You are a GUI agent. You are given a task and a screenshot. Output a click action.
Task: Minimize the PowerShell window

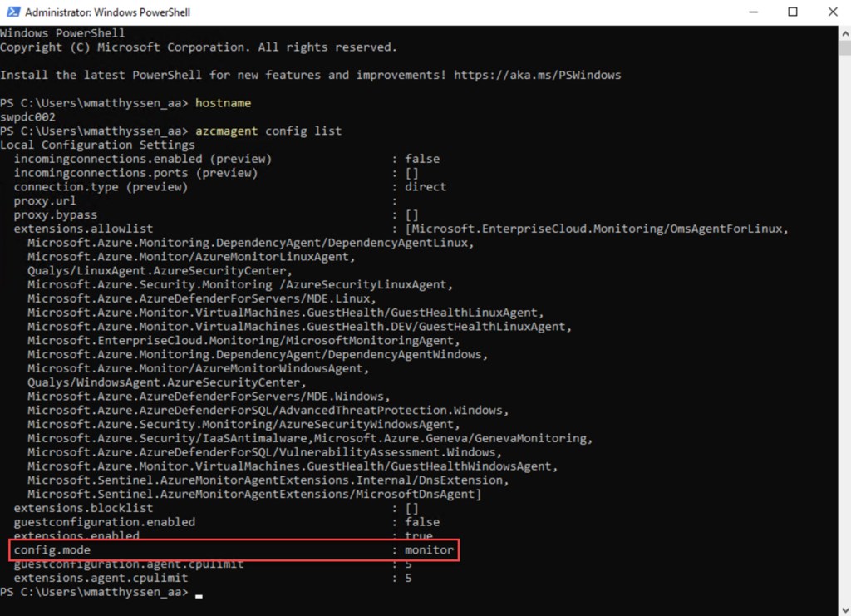(x=755, y=12)
